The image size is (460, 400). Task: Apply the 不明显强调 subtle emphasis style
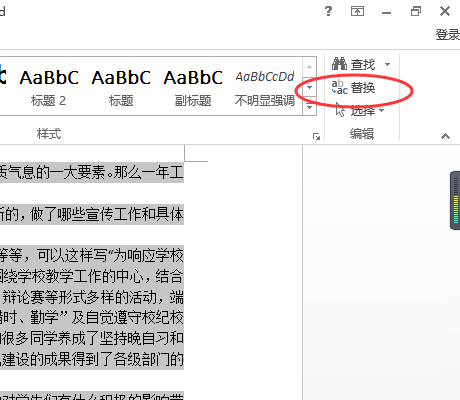click(265, 86)
